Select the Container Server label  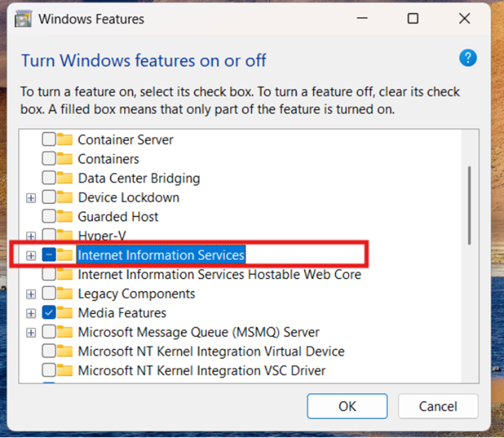(125, 139)
